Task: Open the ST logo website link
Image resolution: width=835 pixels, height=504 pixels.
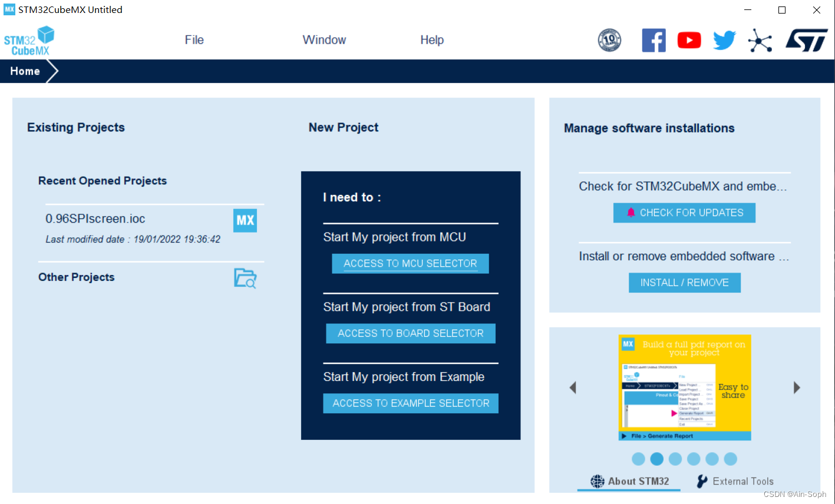Action: (807, 40)
